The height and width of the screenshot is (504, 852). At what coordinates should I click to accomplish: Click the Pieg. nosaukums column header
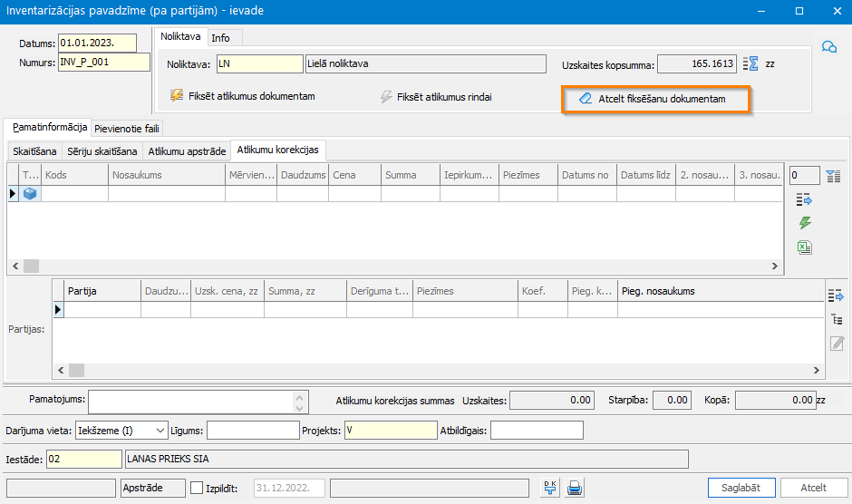point(721,291)
